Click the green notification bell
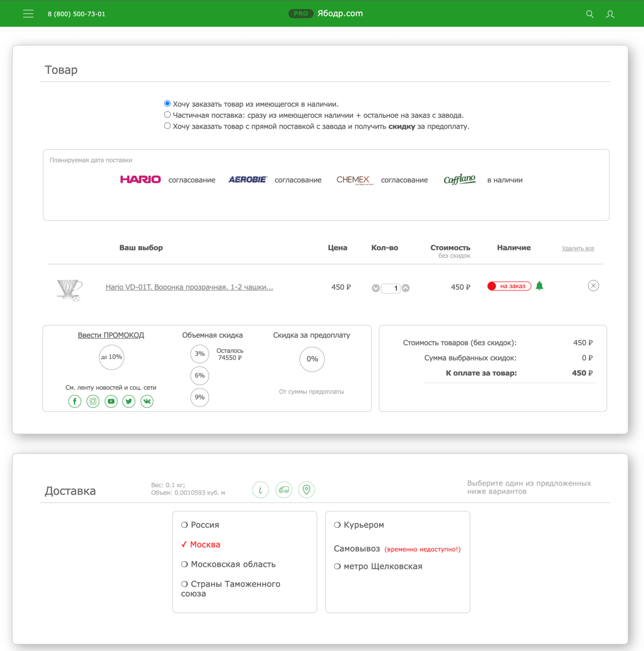644x651 pixels. point(539,286)
